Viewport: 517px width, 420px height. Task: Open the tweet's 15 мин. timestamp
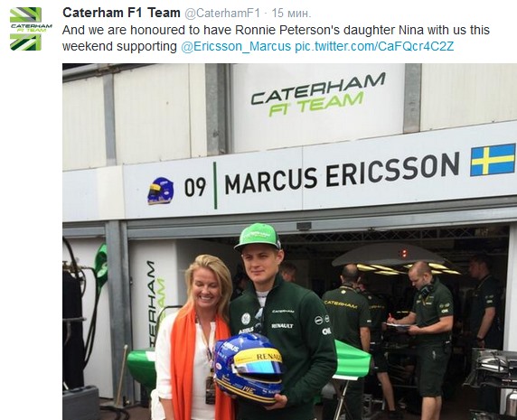click(x=291, y=14)
